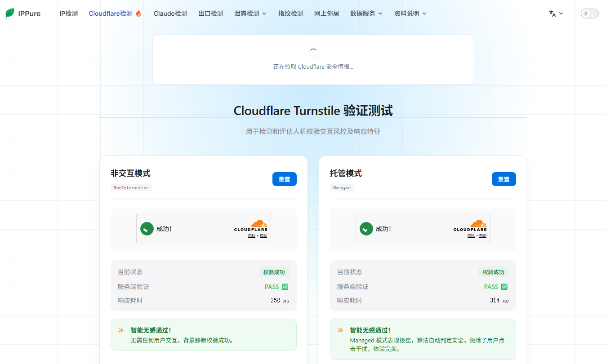Open the 帮助 link in 托管模式 widget
Image resolution: width=606 pixels, height=364 pixels.
point(483,235)
